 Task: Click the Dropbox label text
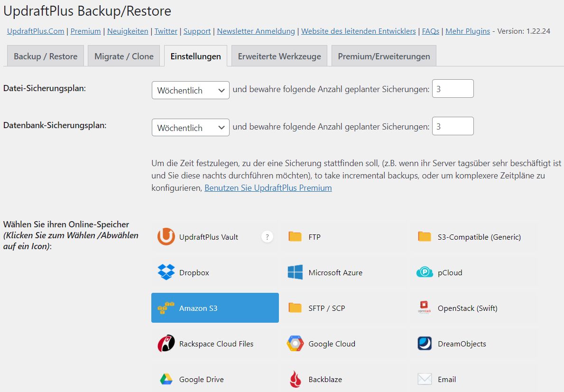[194, 272]
